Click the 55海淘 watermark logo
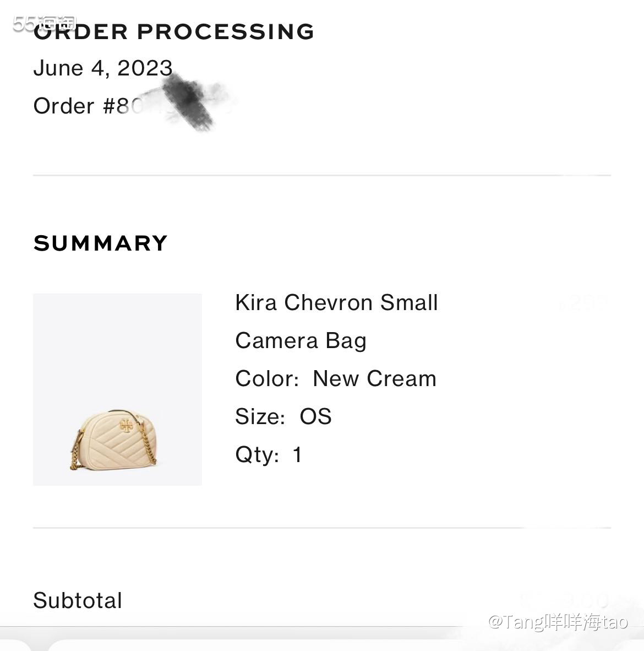Image resolution: width=644 pixels, height=651 pixels. [x=44, y=23]
